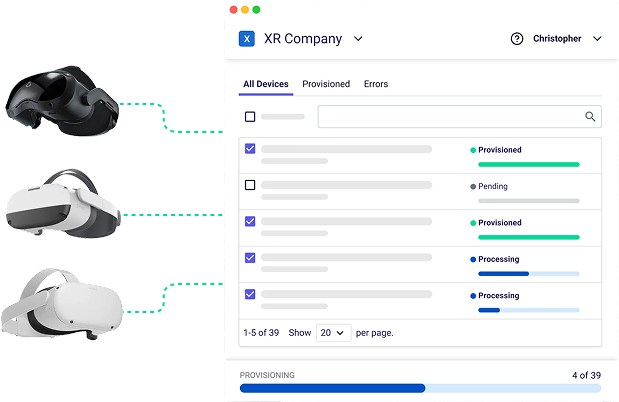Click the yellow macOS minimize button

[x=245, y=10]
